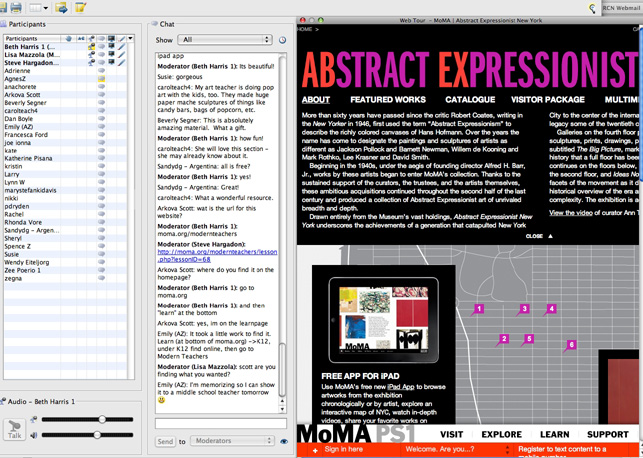Toggle Lisa Mazzola screen sharing permission

111,55
